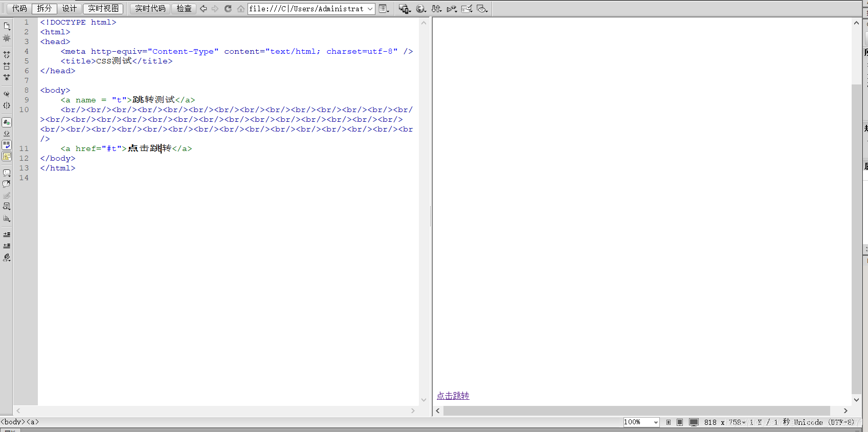This screenshot has height=432, width=868.
Task: Click line number 11 in gutter
Action: 24,148
